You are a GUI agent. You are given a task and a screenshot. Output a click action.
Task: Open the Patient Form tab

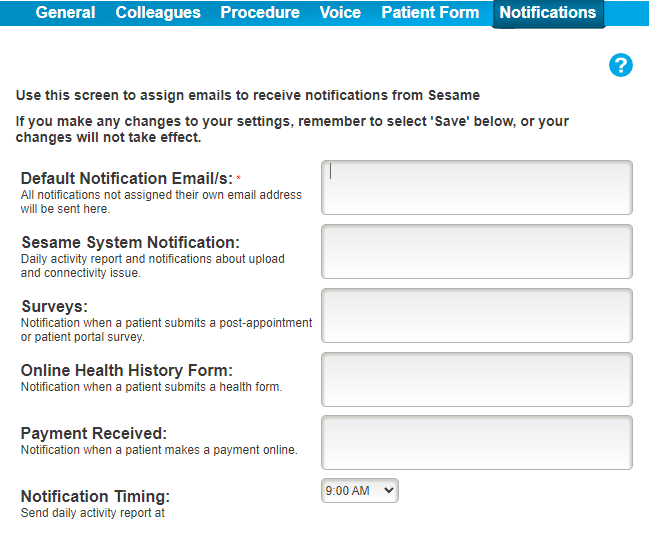point(430,12)
